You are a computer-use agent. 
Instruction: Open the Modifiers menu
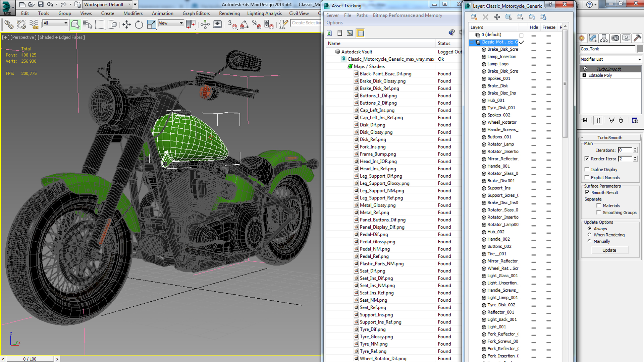133,13
